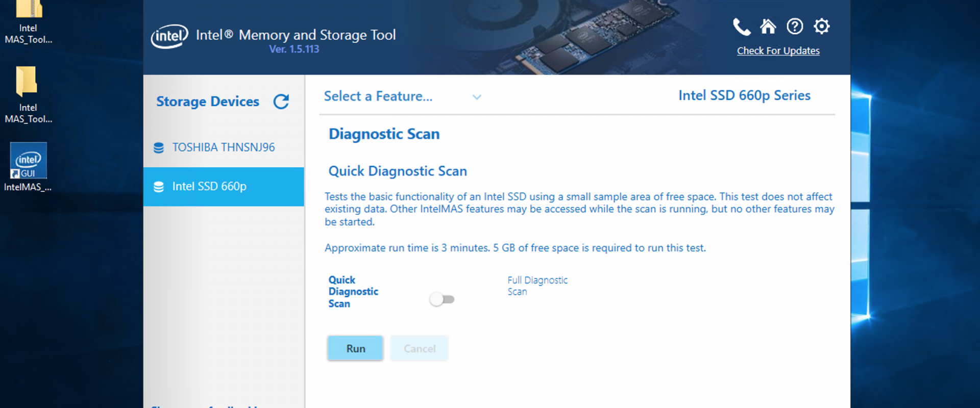This screenshot has height=408, width=980.
Task: Click the approximate run time text
Action: tap(516, 248)
